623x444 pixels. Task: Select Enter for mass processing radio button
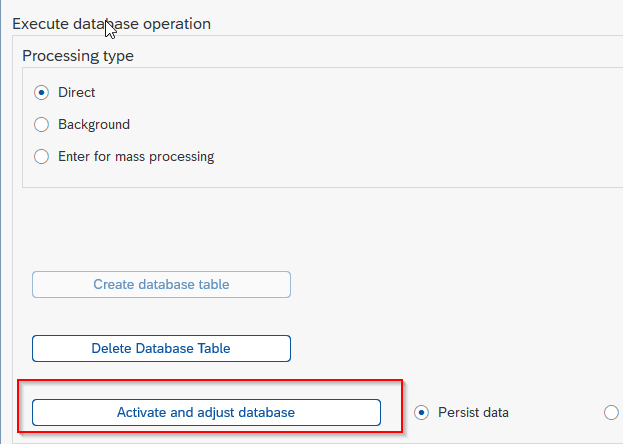[41, 156]
